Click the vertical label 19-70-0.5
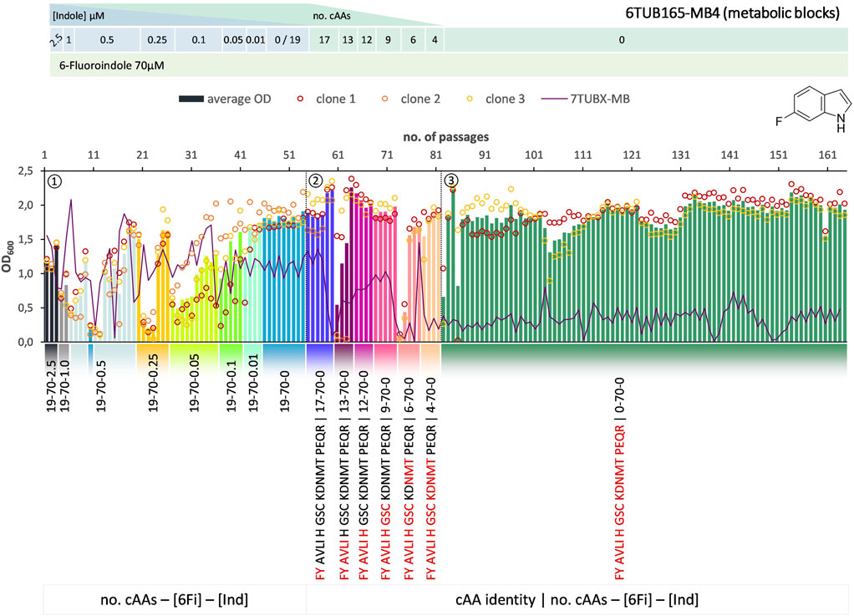The image size is (854, 616). (x=101, y=385)
